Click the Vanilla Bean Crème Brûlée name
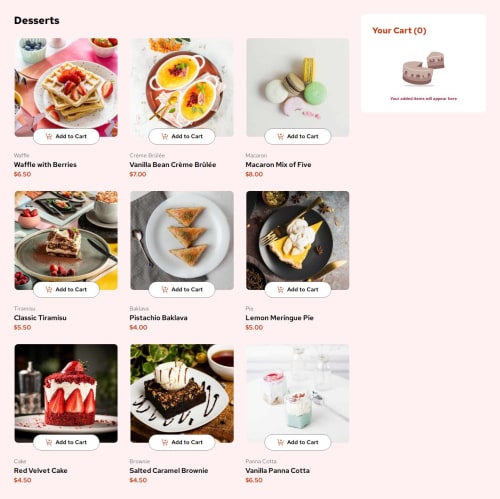Viewport: 500px width, 499px height. [x=173, y=164]
